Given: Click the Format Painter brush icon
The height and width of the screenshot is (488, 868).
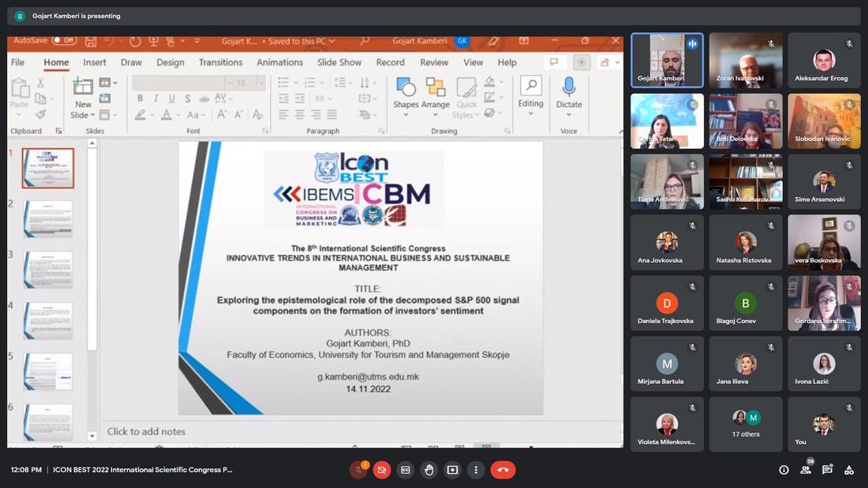Looking at the screenshot, I should pyautogui.click(x=40, y=114).
